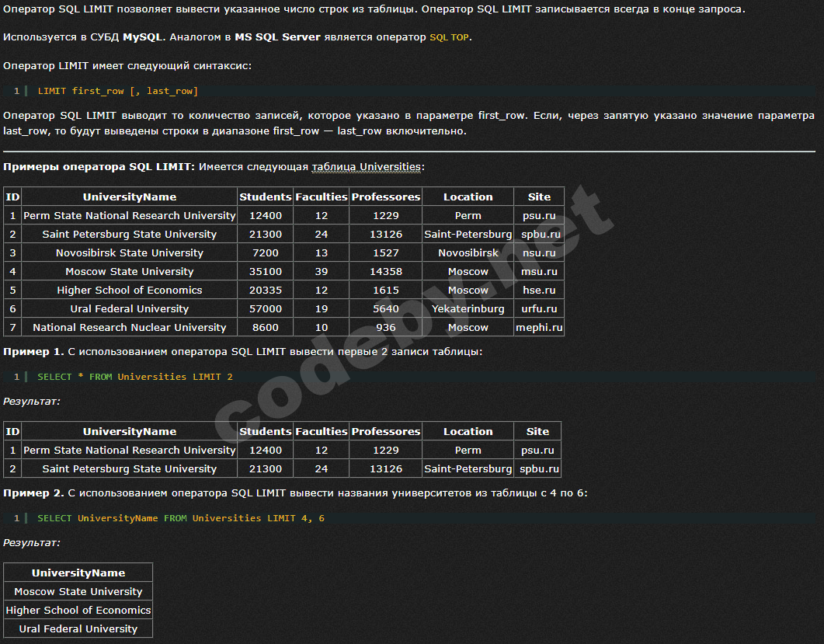Click the Students header in the first table

coord(266,197)
